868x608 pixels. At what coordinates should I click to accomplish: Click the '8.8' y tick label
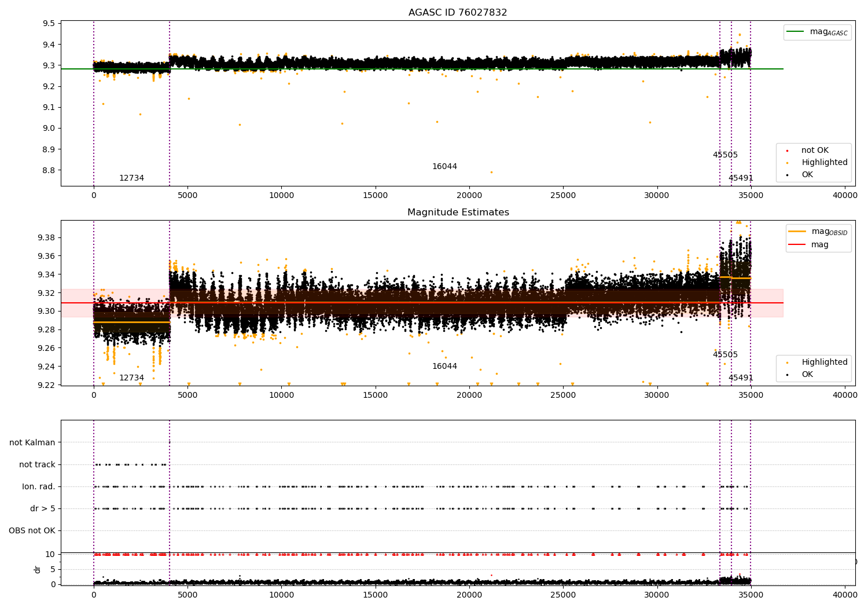(x=49, y=170)
